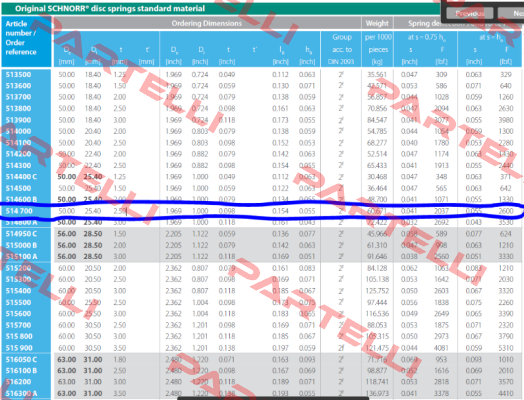Select article number 514200
The width and height of the screenshot is (524, 400).
pos(18,154)
